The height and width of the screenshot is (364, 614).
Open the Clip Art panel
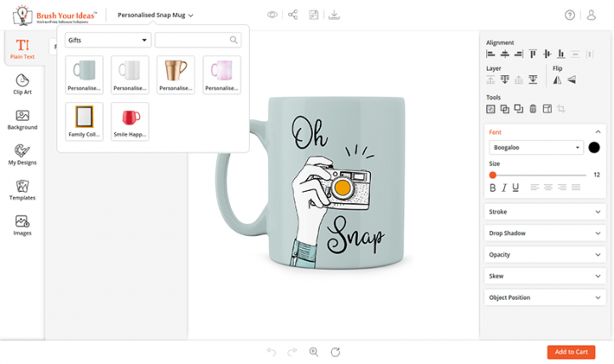(x=22, y=84)
